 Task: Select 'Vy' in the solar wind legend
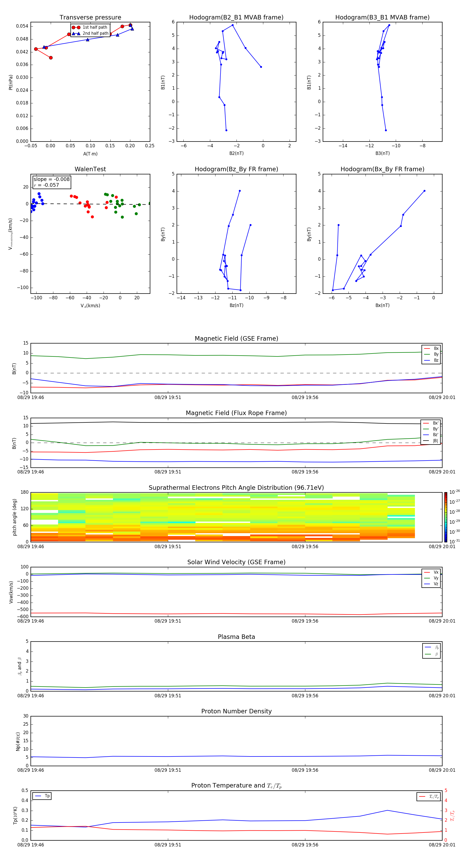pos(431,578)
